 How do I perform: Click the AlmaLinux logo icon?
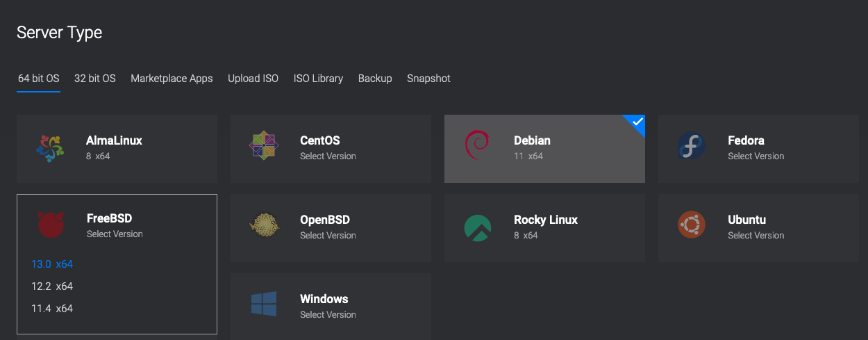click(x=50, y=148)
